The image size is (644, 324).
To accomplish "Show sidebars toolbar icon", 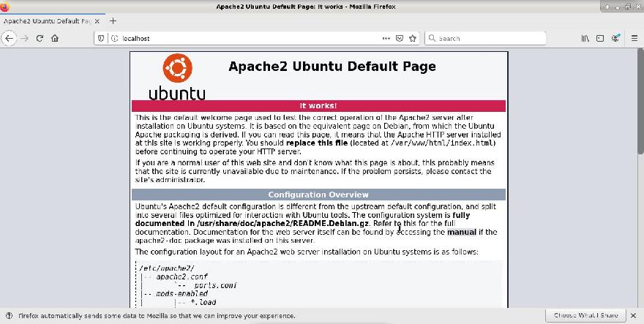I will tap(600, 38).
